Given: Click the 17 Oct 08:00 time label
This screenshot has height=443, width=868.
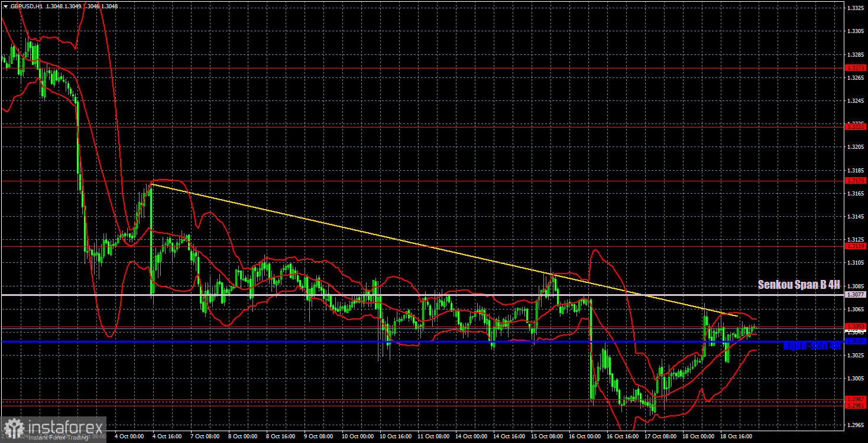Looking at the screenshot, I should tap(660, 437).
